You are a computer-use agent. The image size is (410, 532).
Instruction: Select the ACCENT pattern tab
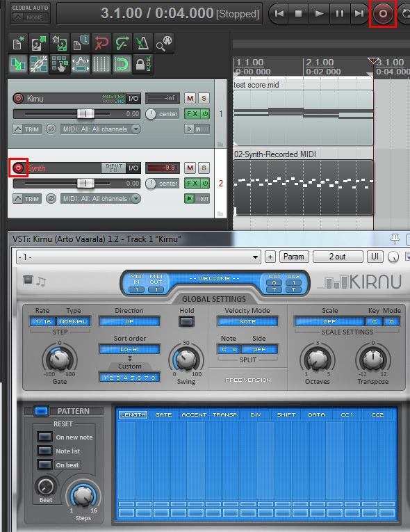pos(194,414)
